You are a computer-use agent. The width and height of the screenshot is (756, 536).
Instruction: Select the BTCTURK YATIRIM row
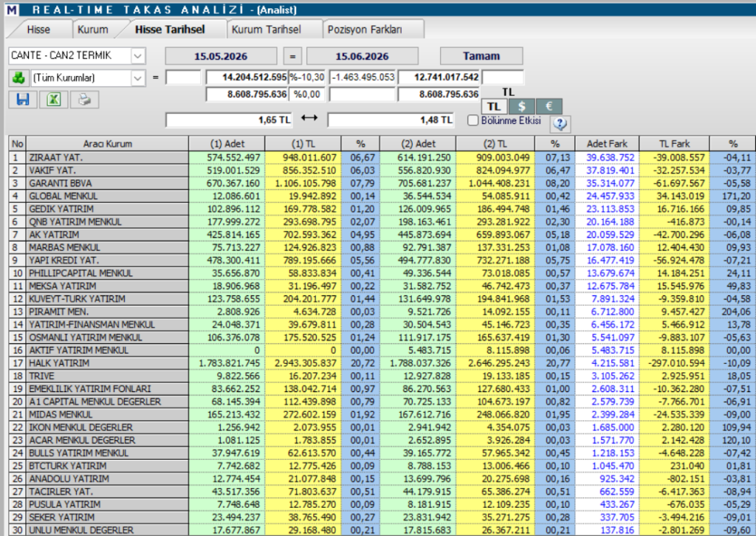pos(382,466)
